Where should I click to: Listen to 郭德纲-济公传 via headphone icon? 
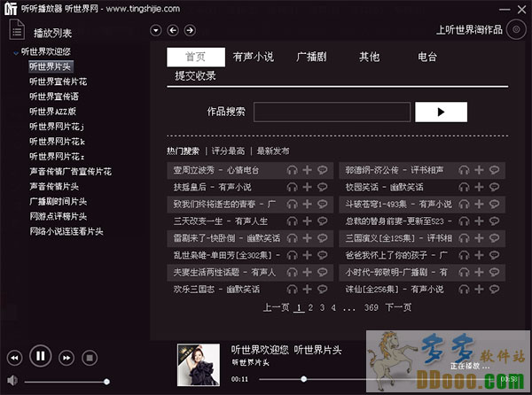464,170
